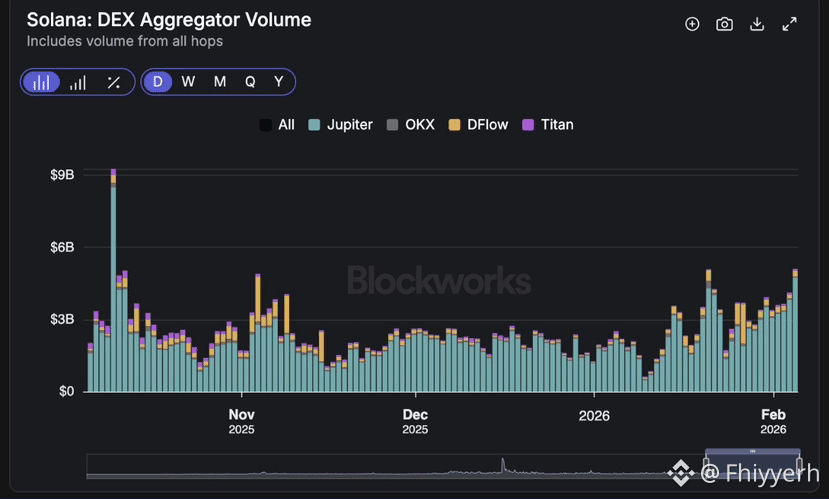Select the stacked bar chart view
829x499 pixels.
[x=41, y=82]
